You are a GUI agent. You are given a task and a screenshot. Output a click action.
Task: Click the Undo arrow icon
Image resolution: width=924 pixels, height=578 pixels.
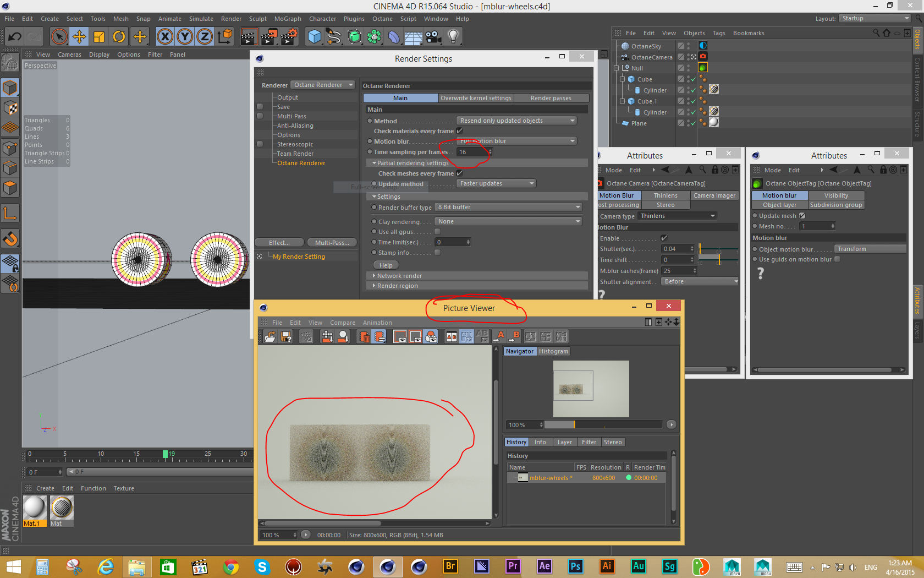[14, 37]
